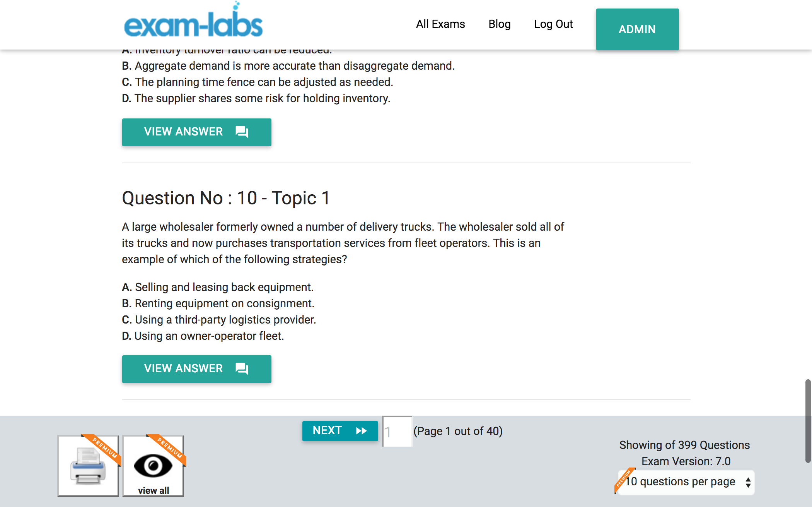Click the All Exams menu item
The width and height of the screenshot is (812, 507).
(x=440, y=23)
